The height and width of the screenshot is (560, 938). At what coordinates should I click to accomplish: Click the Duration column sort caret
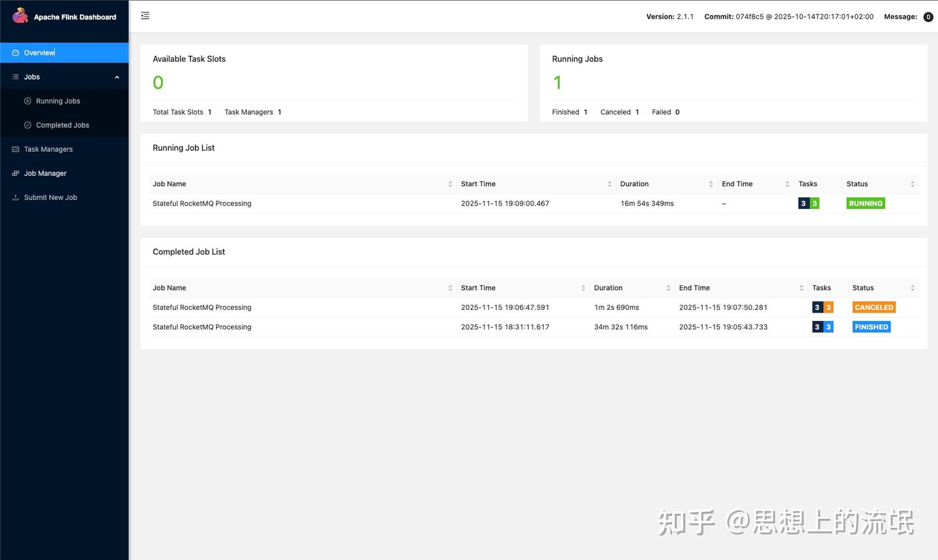pyautogui.click(x=712, y=184)
